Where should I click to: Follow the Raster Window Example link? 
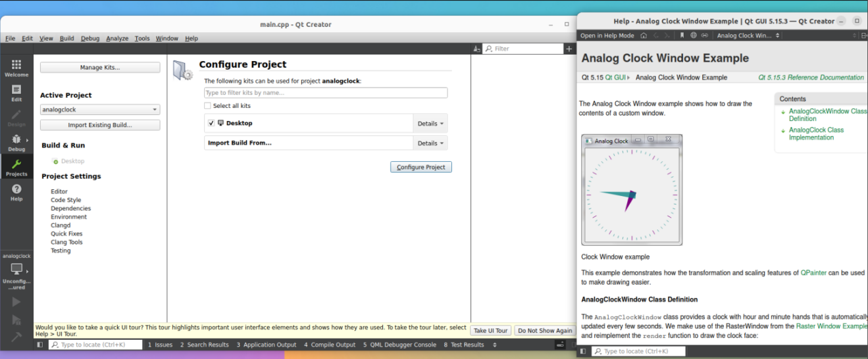[x=831, y=326]
